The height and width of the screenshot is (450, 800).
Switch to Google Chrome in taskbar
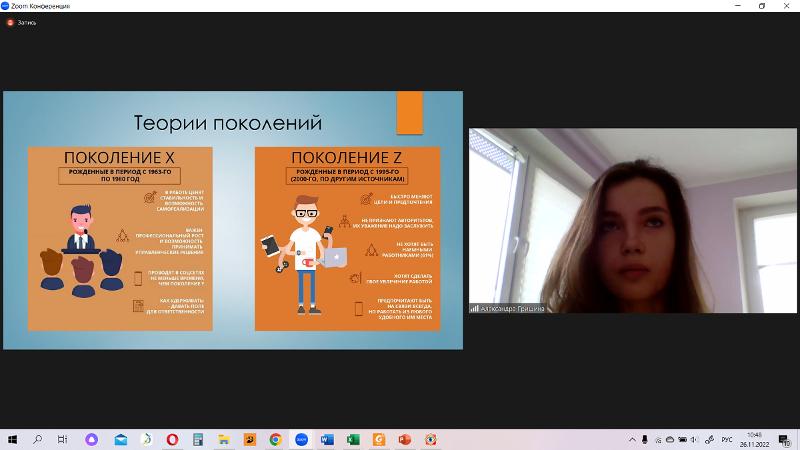(x=275, y=439)
